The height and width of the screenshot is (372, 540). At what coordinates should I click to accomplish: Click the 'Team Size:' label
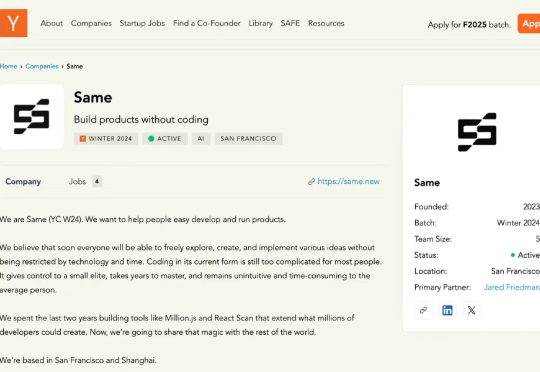pos(433,239)
